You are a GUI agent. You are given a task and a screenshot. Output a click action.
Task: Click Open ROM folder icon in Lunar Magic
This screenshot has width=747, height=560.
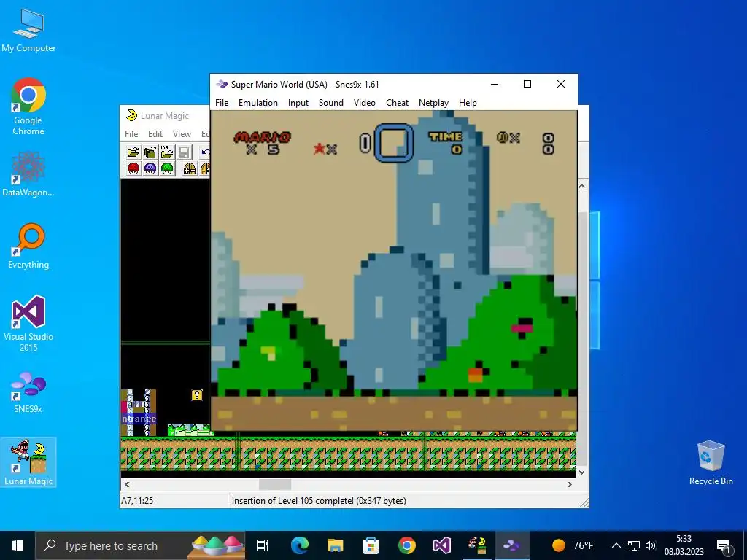133,152
